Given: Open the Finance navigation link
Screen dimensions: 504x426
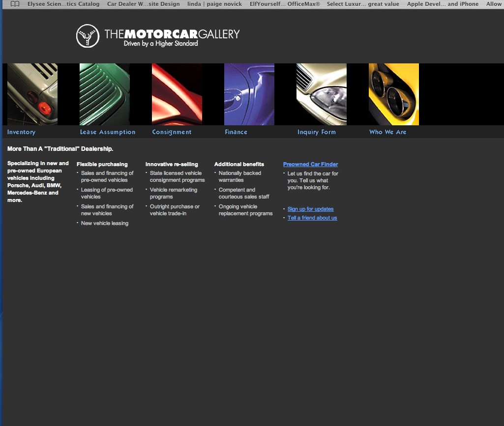Looking at the screenshot, I should point(236,132).
